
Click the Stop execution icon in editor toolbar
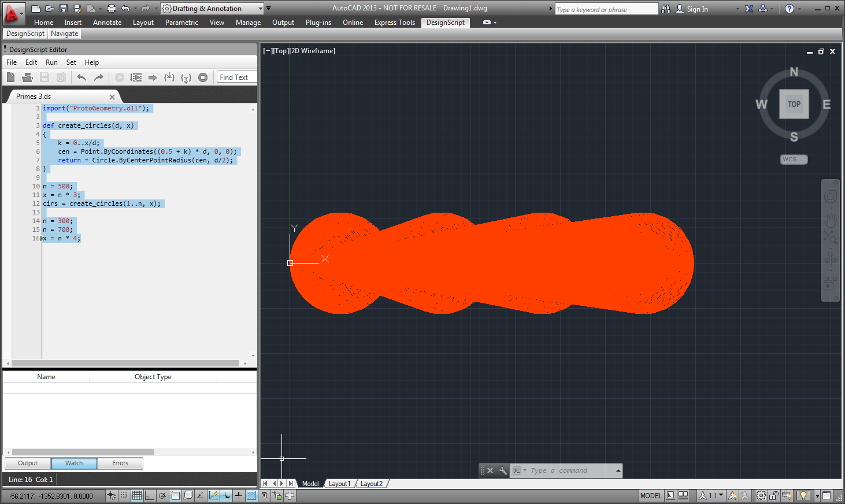(203, 77)
